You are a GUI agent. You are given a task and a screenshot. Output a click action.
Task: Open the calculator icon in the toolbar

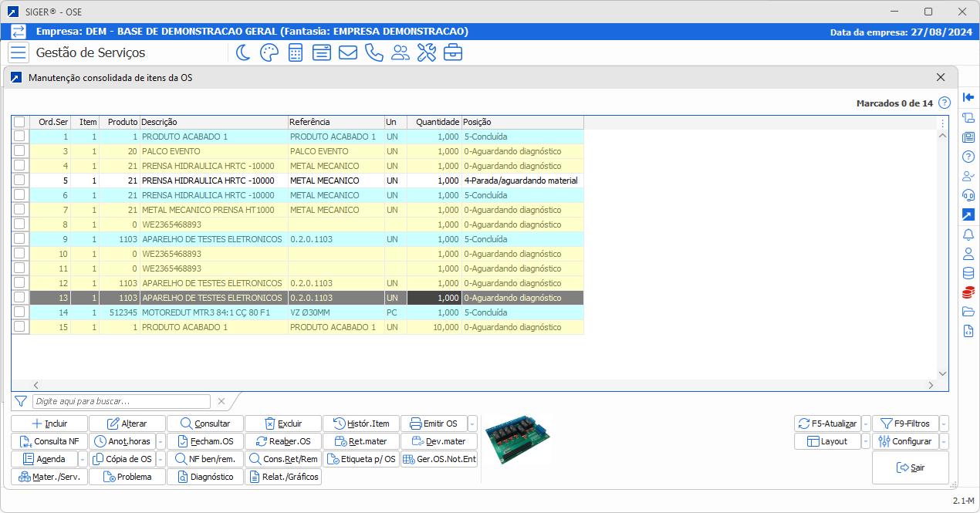point(295,52)
